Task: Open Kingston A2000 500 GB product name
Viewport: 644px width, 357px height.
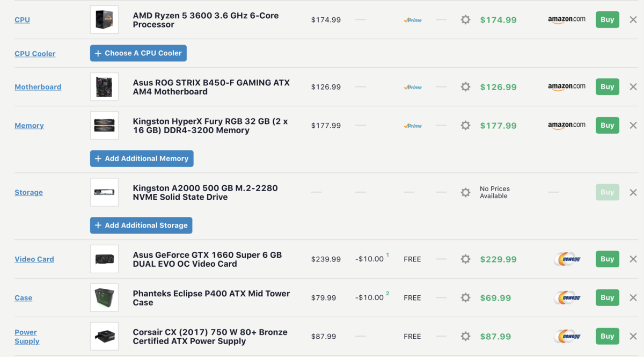Action: (x=206, y=192)
